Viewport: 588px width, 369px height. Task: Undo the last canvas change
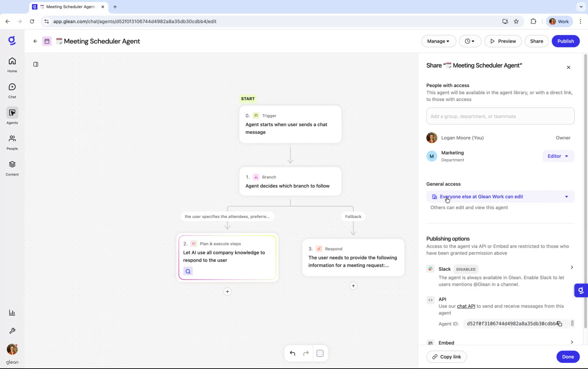click(292, 353)
